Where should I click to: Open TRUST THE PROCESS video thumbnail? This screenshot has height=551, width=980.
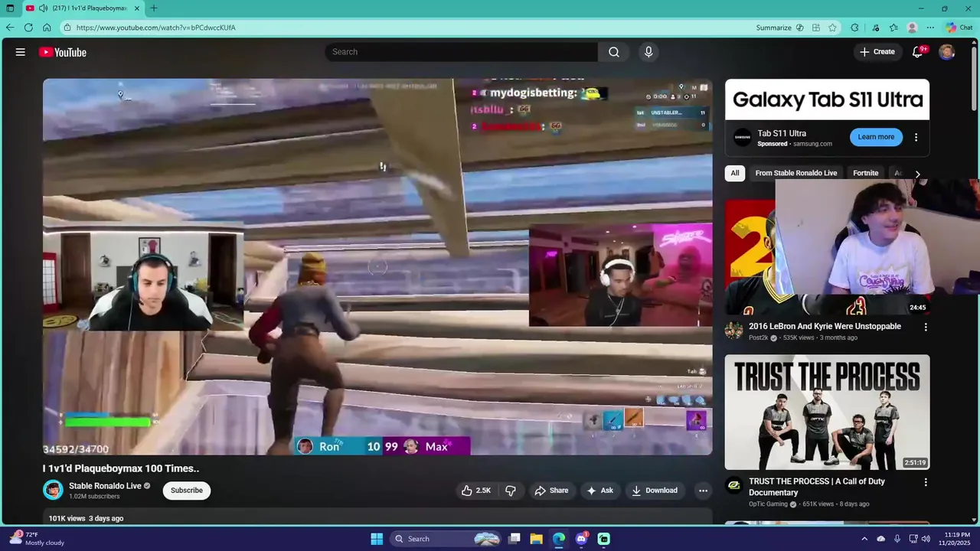828,412
